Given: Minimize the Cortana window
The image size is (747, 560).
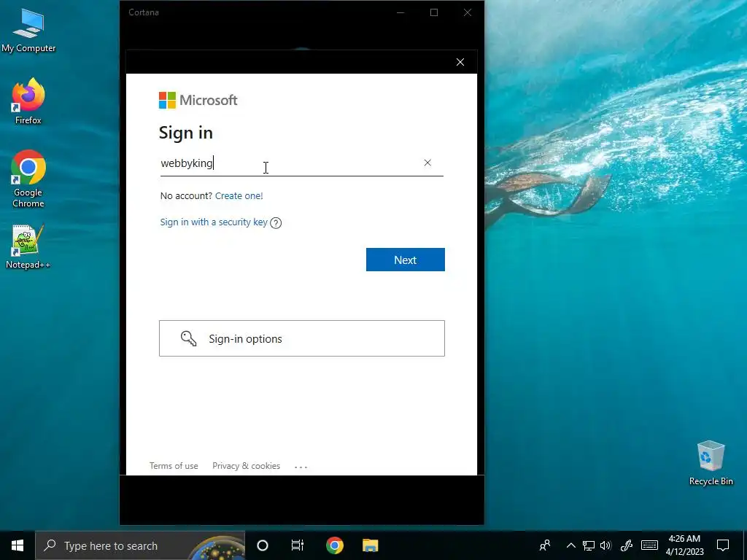Looking at the screenshot, I should coord(400,12).
